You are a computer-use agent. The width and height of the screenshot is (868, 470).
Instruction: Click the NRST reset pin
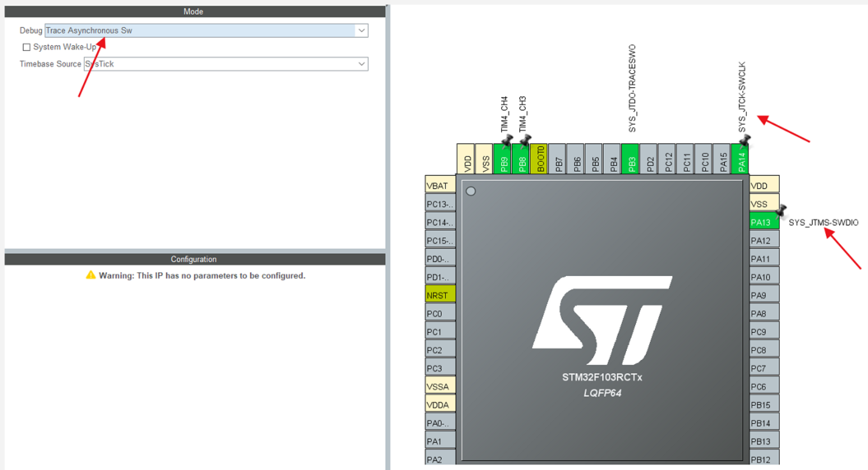[x=440, y=294]
